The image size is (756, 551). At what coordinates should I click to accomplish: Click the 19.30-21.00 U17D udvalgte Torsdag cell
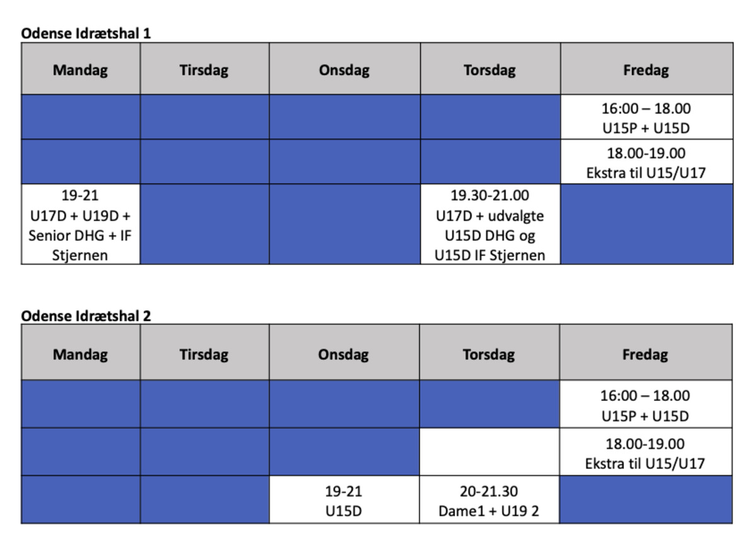click(490, 224)
